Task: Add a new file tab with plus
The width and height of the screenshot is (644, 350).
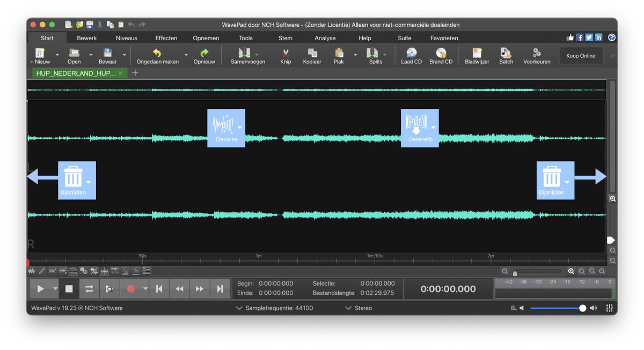Action: click(x=135, y=73)
